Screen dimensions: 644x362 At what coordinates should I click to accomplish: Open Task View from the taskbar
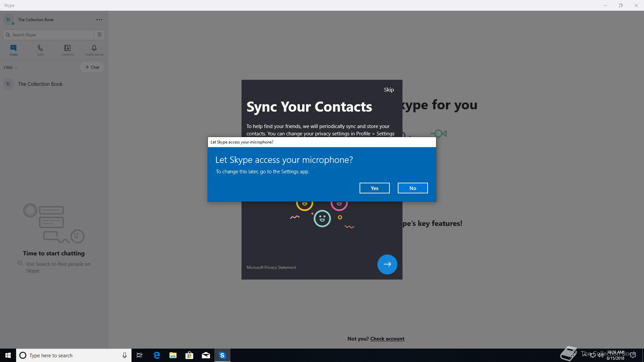140,355
